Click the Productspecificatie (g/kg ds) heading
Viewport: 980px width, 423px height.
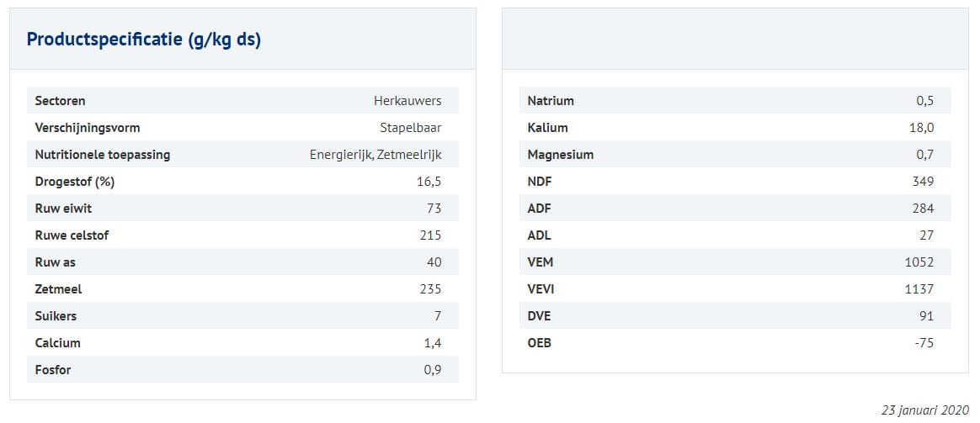(143, 40)
